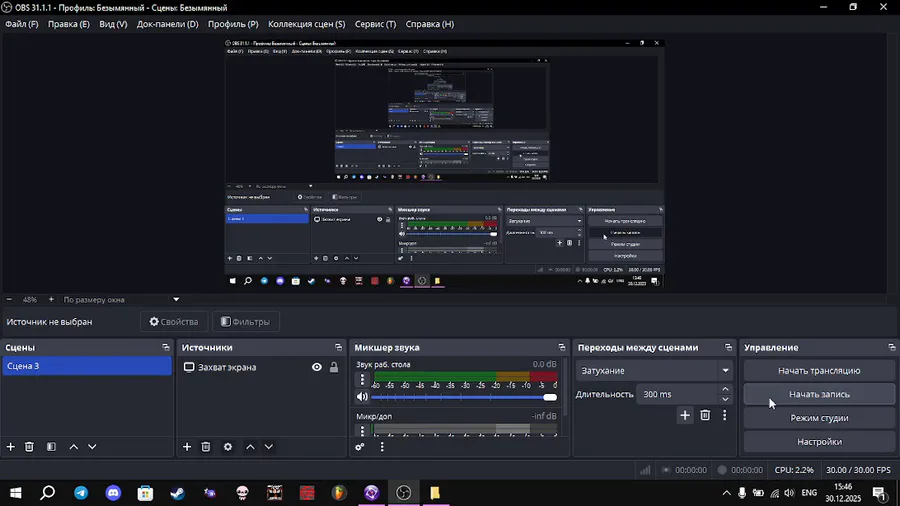Increase transition duration with up arrow

[725, 390]
